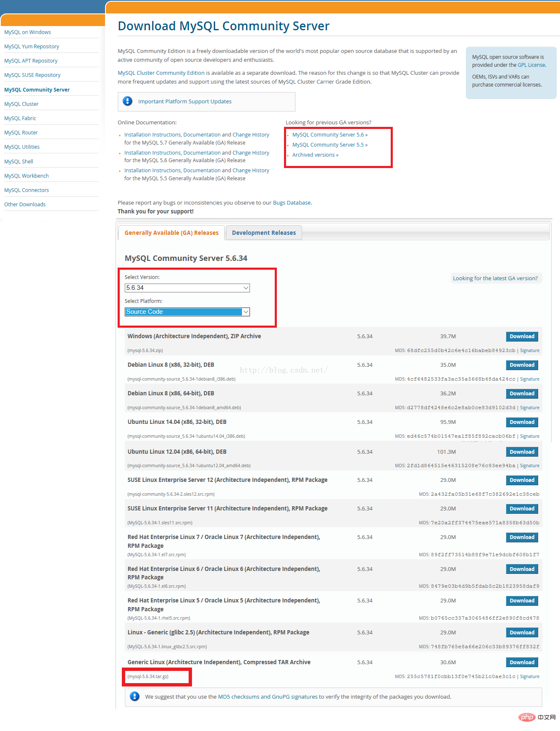
Task: Open MD5 checksums and GnuPG signatures link
Action: [268, 697]
